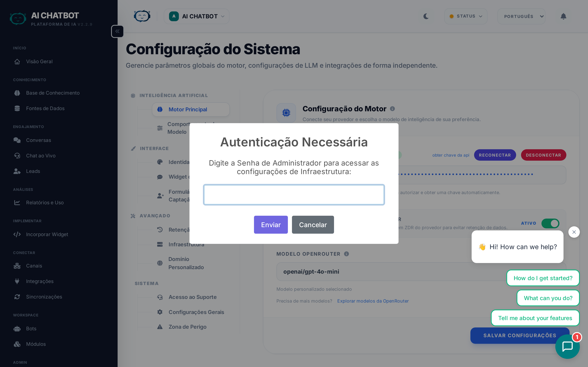
Task: Dismiss the help greeting popup
Action: click(x=574, y=232)
